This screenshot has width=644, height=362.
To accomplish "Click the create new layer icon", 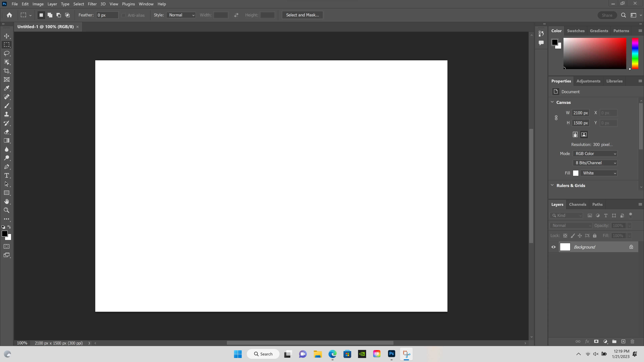I will [623, 341].
